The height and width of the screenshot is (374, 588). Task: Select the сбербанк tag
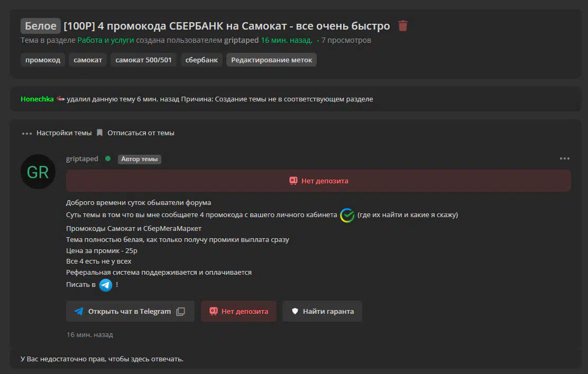pos(202,60)
